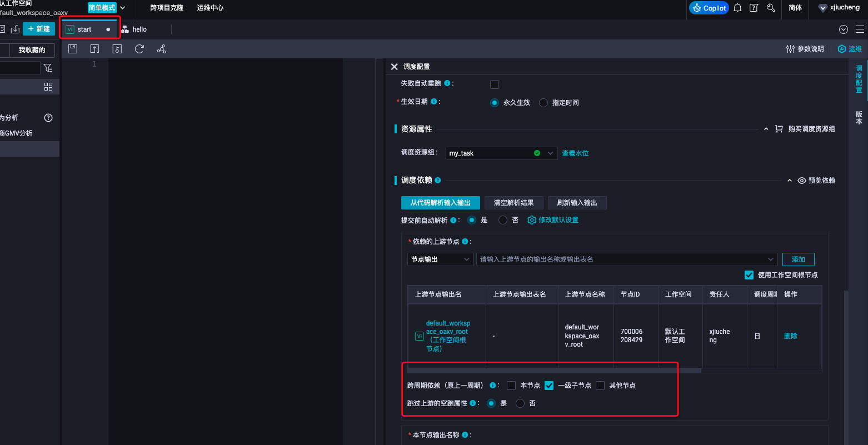Click the 添加 button
This screenshot has height=445, width=868.
coord(799,259)
